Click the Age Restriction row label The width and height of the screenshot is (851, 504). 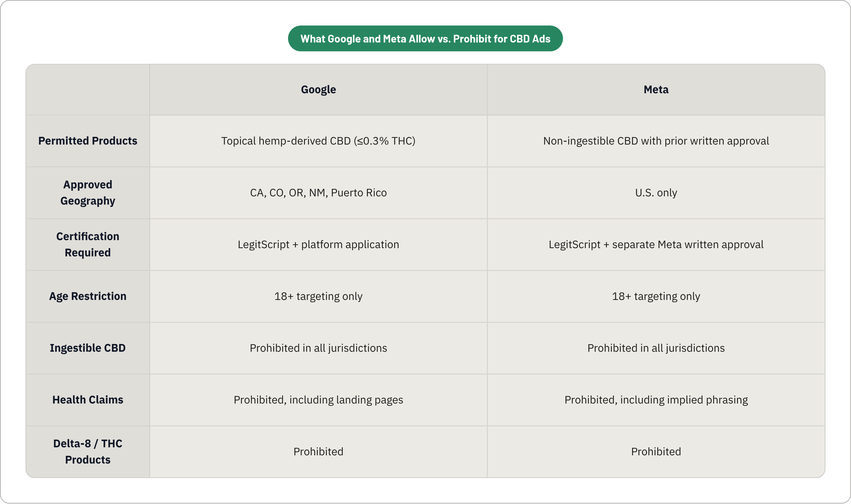(88, 296)
